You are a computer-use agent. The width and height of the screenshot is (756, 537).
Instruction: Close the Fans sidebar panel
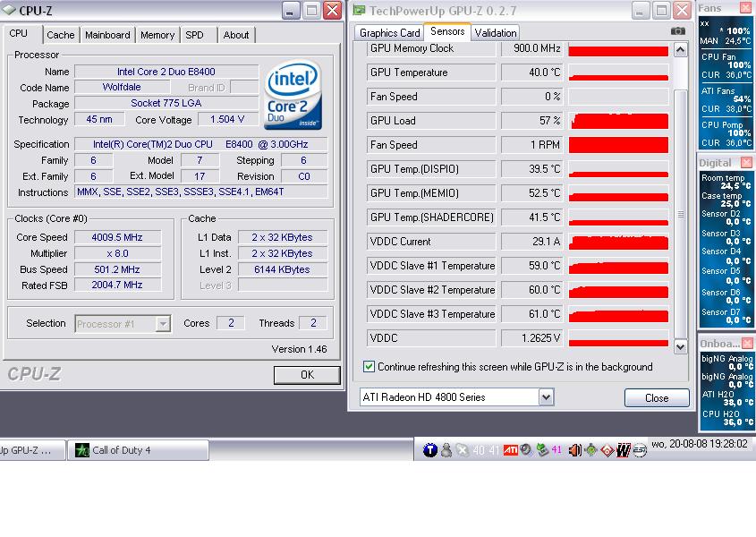point(746,8)
